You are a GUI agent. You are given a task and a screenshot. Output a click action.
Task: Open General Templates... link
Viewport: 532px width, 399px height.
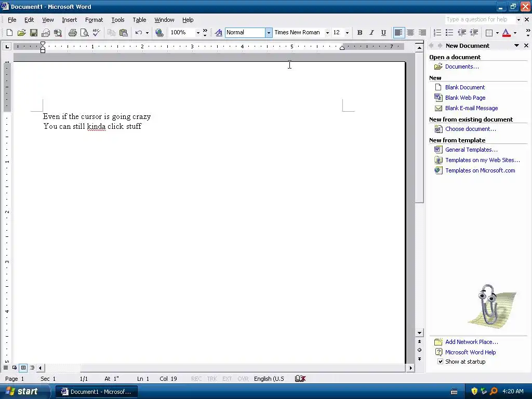click(x=471, y=150)
